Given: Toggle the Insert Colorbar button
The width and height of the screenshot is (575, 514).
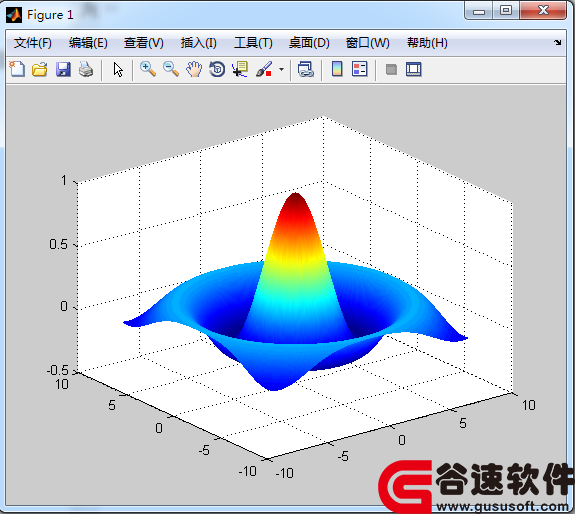Looking at the screenshot, I should pyautogui.click(x=337, y=69).
